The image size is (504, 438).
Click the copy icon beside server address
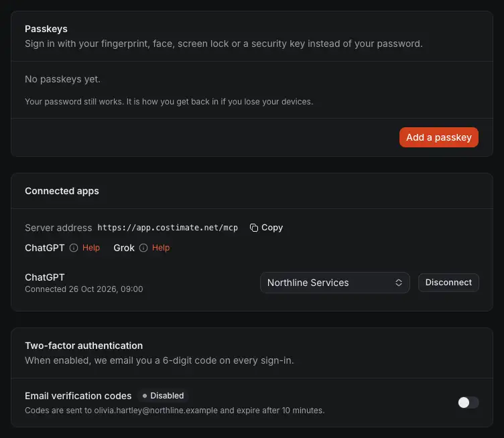[254, 228]
